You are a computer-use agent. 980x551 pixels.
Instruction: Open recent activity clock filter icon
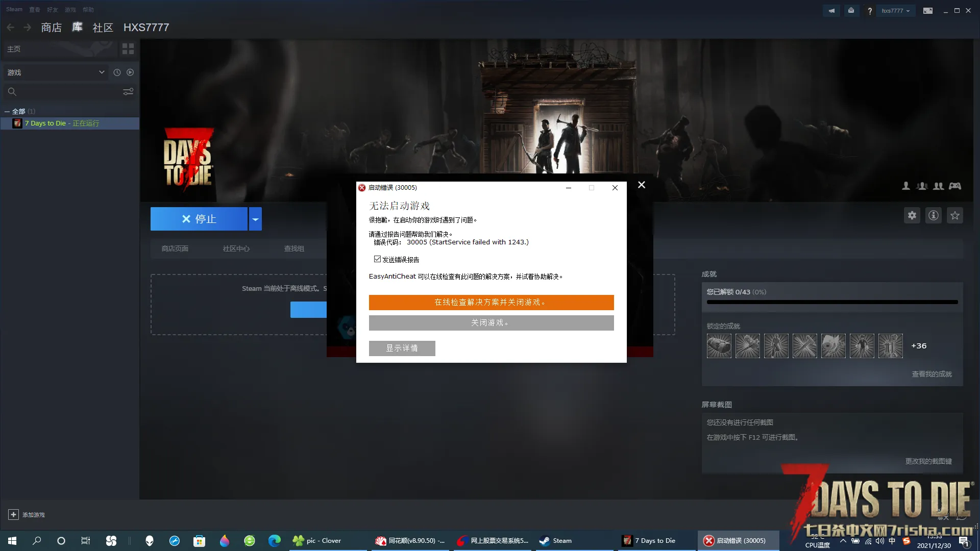coord(117,72)
